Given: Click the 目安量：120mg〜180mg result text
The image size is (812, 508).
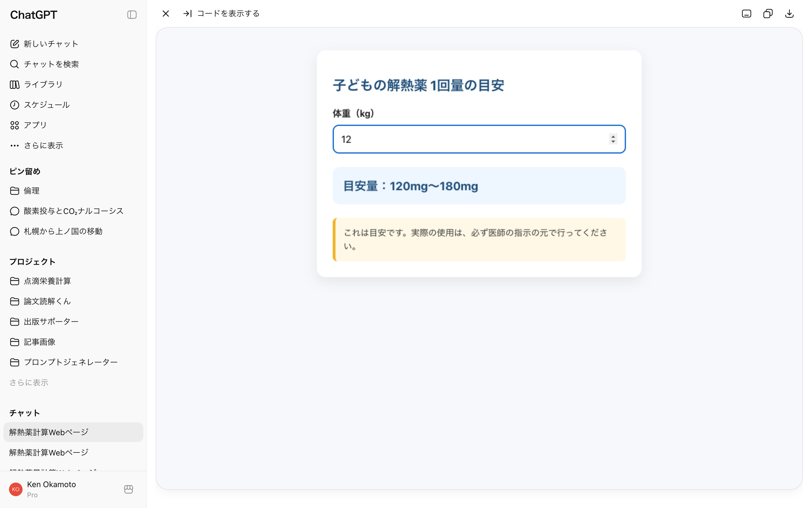Looking at the screenshot, I should (411, 186).
